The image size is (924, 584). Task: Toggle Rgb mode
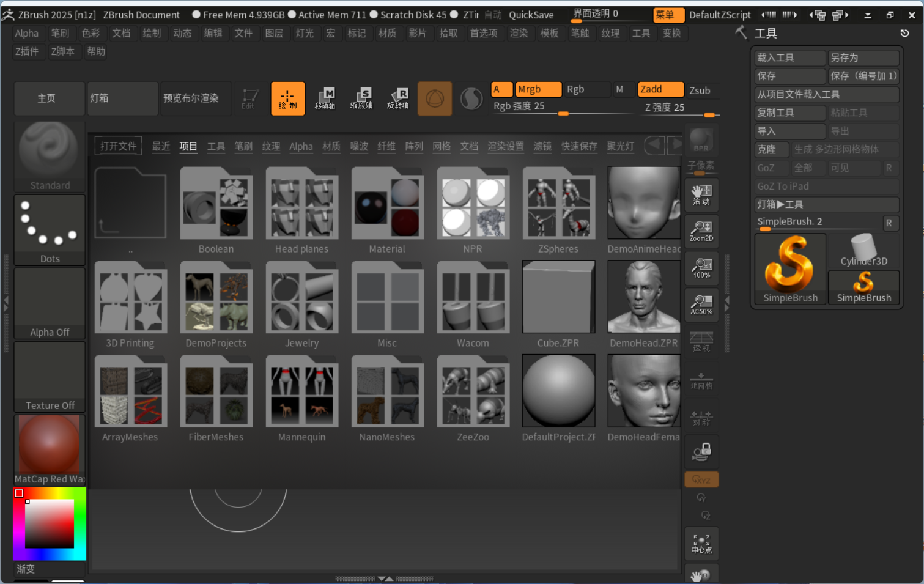tap(587, 89)
